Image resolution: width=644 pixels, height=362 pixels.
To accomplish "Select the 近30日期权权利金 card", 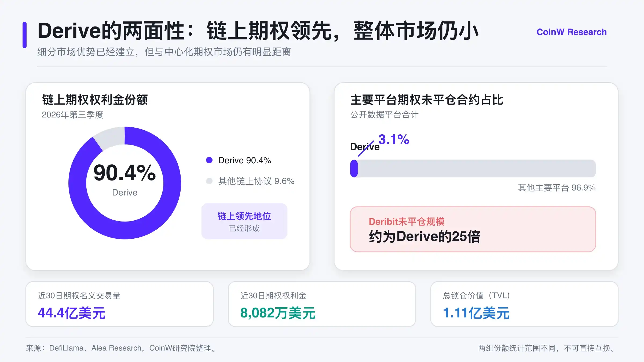I will coord(322,304).
